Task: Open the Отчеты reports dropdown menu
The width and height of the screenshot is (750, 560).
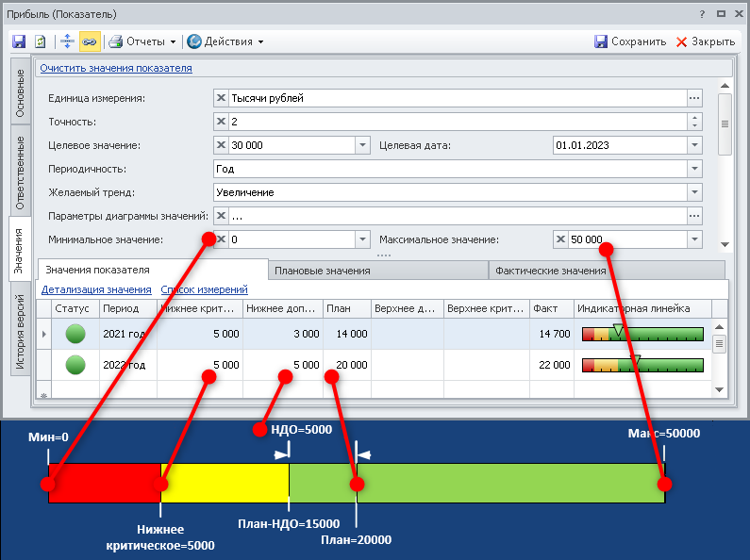Action: point(143,41)
